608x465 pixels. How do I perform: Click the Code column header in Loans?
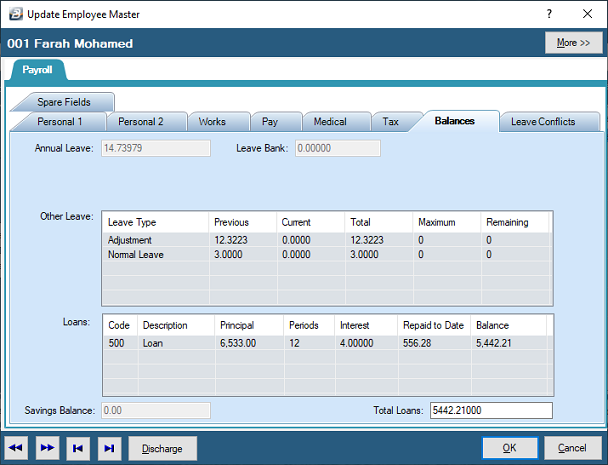[120, 325]
